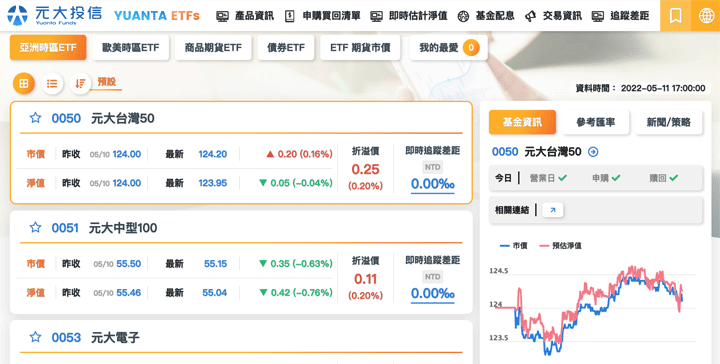Toggle 市價 series in chart legend
The image size is (720, 364).
513,246
